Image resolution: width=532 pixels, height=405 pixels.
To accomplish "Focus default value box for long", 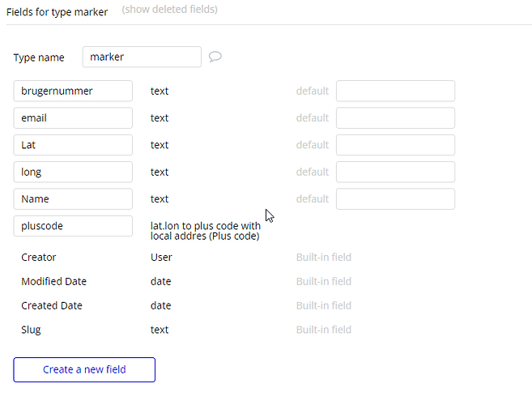I will 395,172.
